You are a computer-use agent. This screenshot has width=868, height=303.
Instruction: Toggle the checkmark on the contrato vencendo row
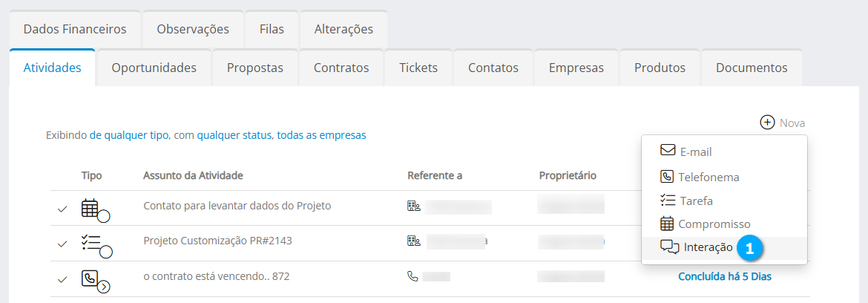click(62, 279)
